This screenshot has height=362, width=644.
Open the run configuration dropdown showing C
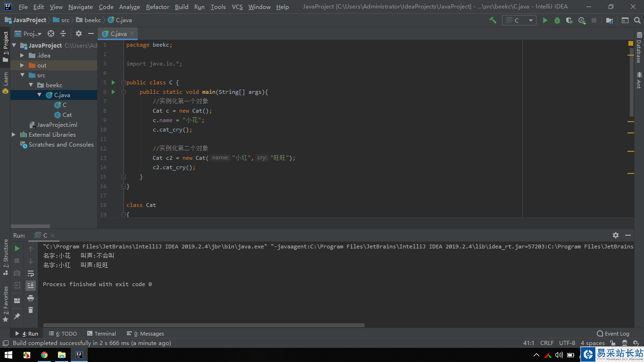(x=519, y=20)
